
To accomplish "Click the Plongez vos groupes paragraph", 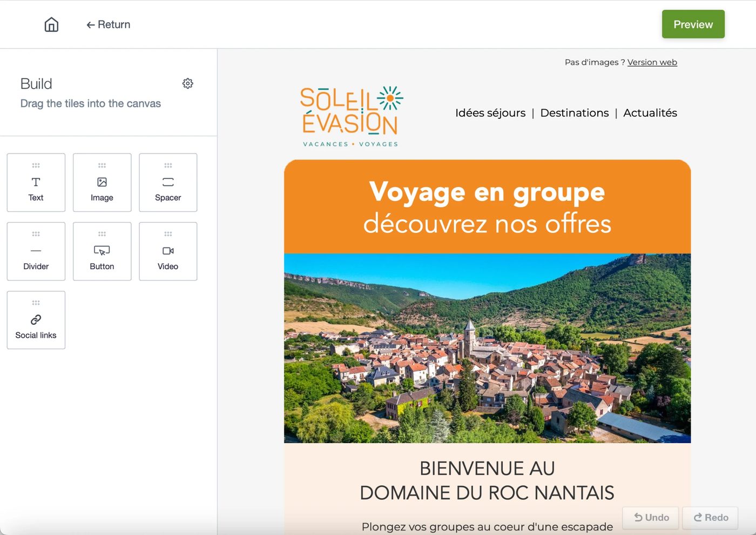I will pos(487,527).
